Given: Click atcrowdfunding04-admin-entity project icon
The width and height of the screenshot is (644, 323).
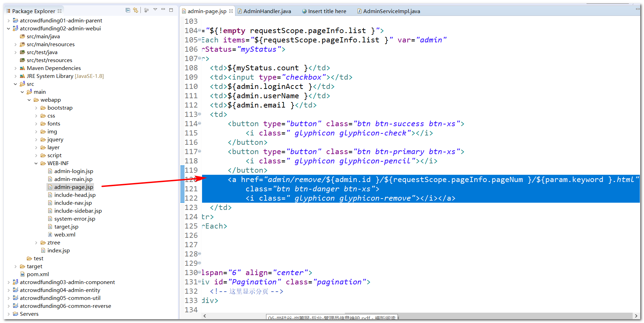Looking at the screenshot, I should (15, 290).
